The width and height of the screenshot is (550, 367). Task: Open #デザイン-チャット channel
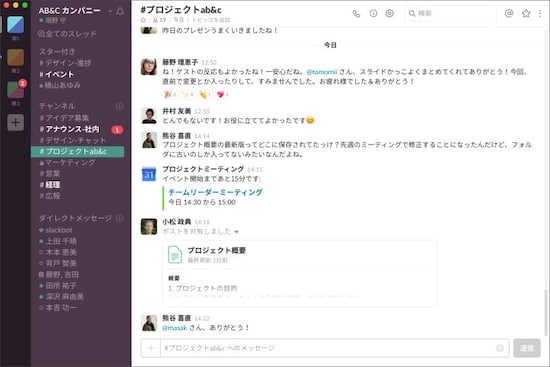pos(73,140)
